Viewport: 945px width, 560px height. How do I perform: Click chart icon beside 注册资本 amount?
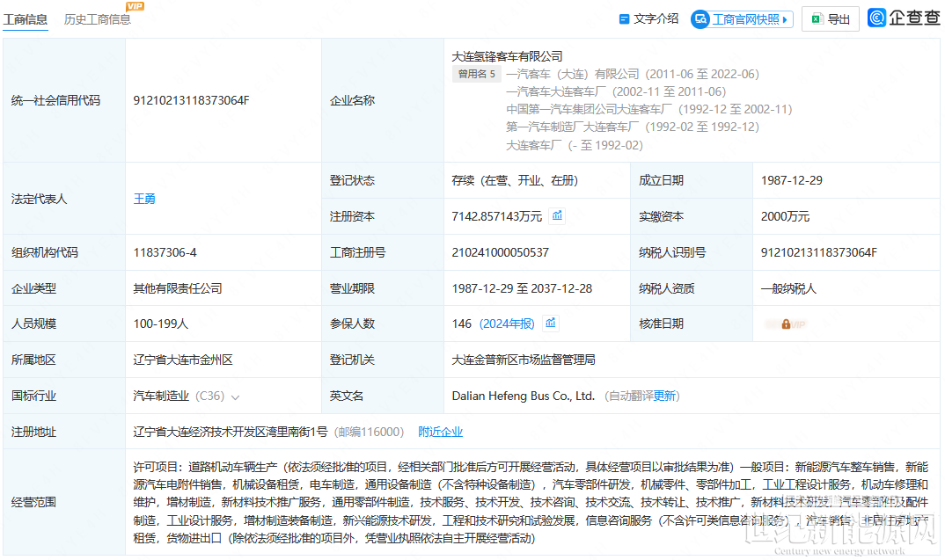point(557,216)
